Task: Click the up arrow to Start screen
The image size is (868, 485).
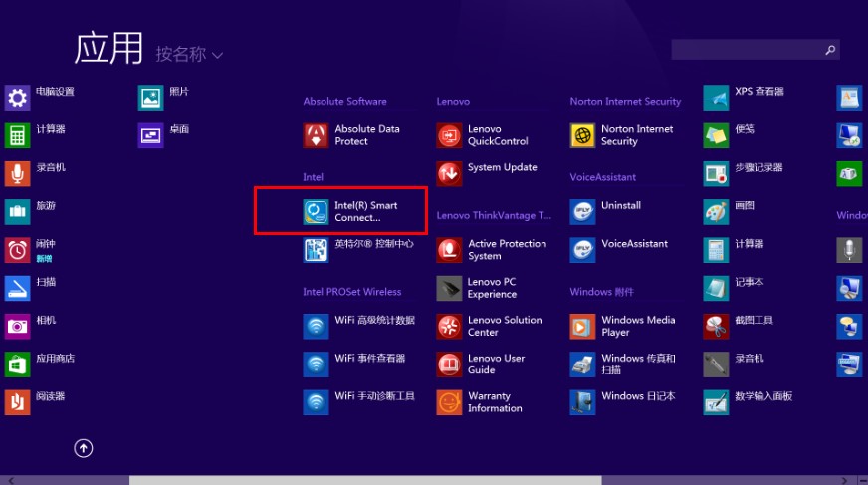Action: click(84, 448)
